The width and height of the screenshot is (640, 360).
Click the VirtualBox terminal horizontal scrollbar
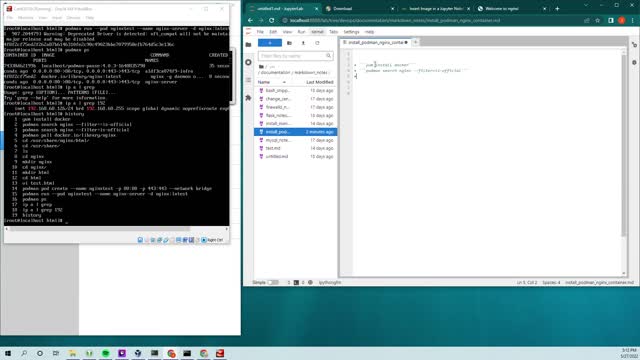(100, 229)
